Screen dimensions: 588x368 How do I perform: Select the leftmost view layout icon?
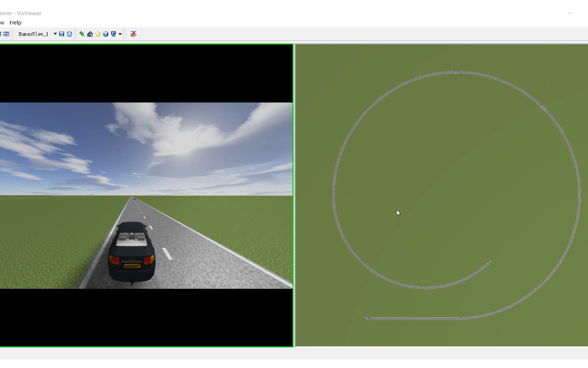point(2,34)
